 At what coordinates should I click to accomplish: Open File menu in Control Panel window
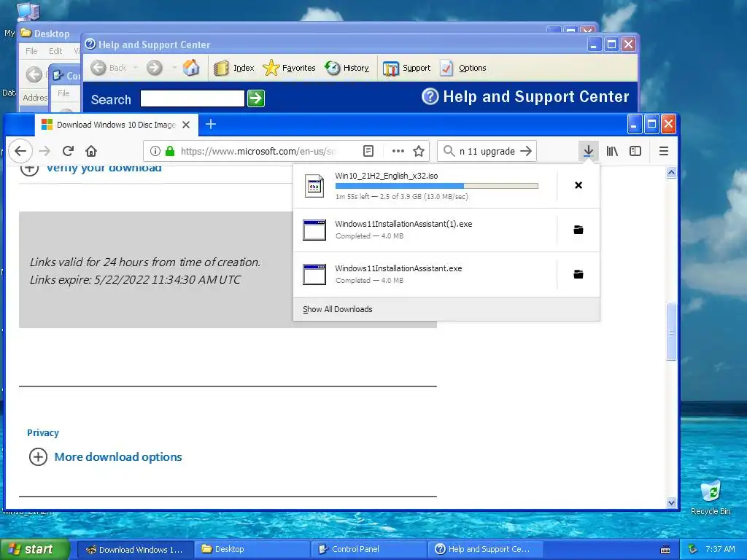(63, 93)
